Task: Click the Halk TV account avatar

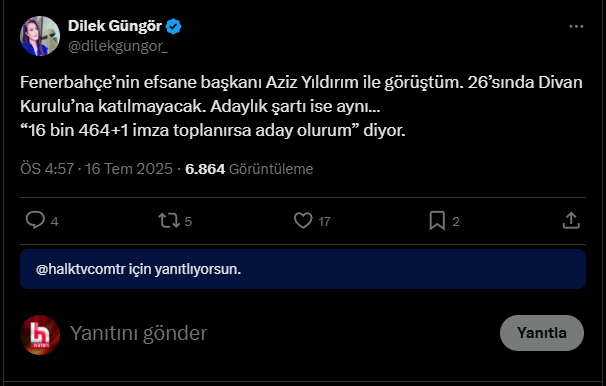Action: (x=40, y=335)
